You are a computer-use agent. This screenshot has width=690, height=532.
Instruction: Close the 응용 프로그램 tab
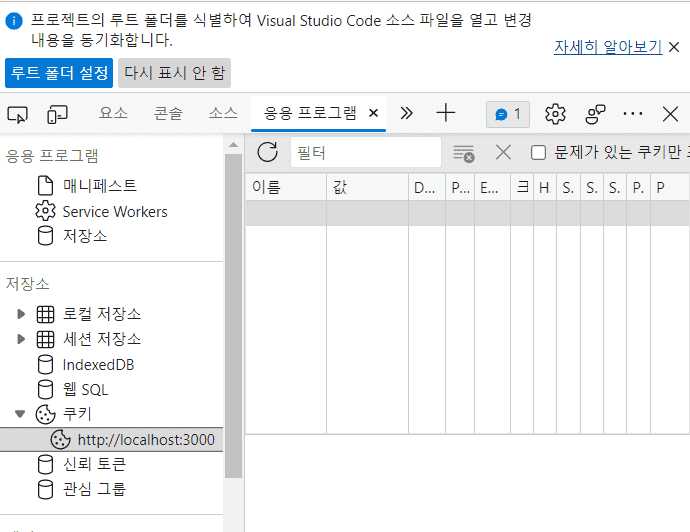tap(374, 114)
